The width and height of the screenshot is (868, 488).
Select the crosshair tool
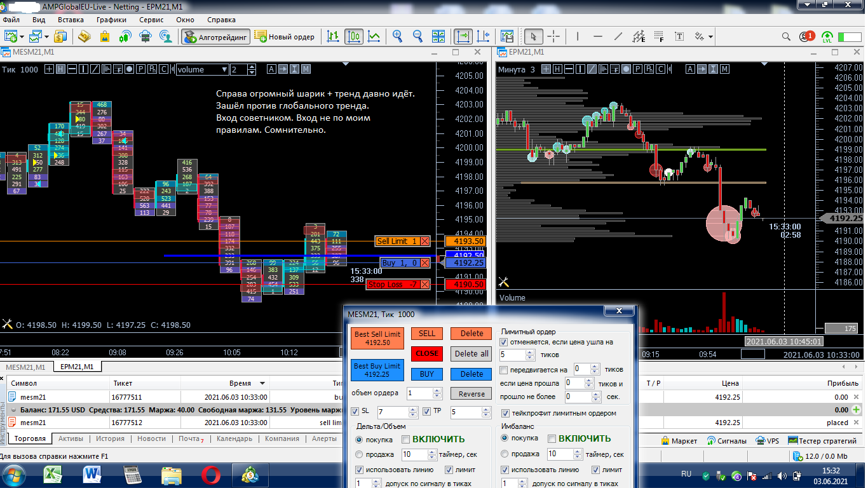(x=554, y=36)
